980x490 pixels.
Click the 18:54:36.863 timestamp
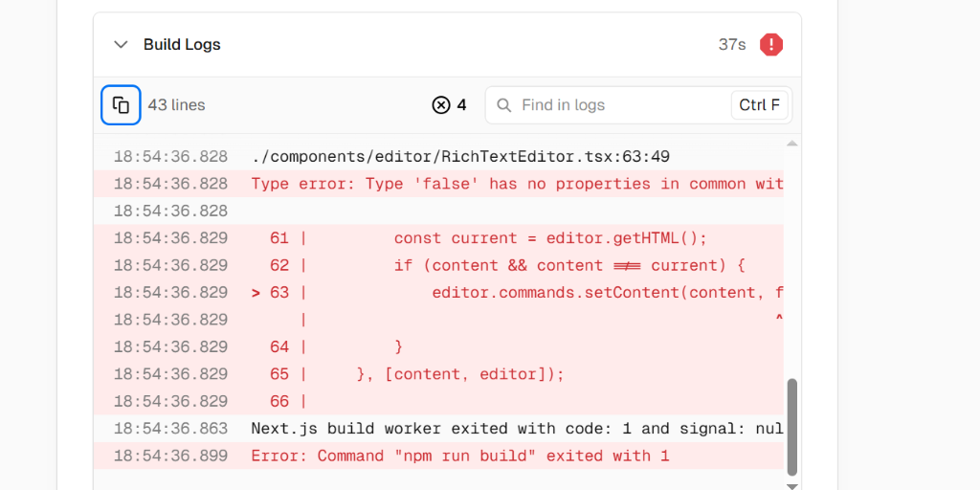click(x=170, y=428)
